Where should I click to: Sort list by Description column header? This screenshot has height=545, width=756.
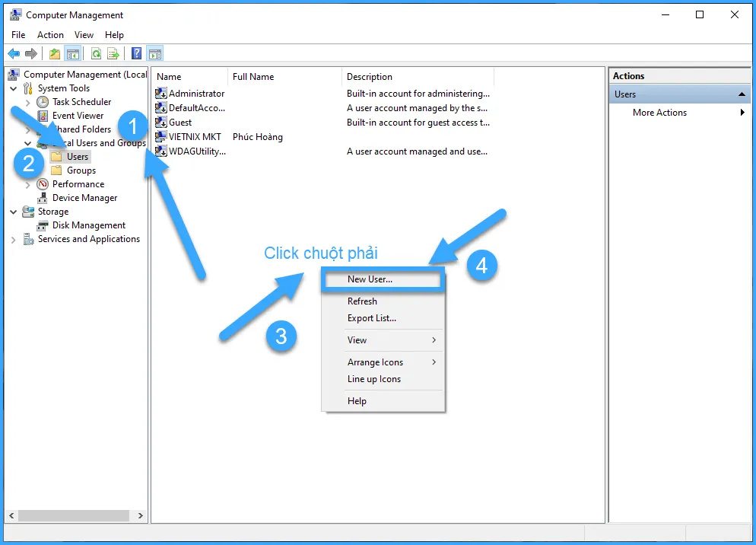(370, 77)
